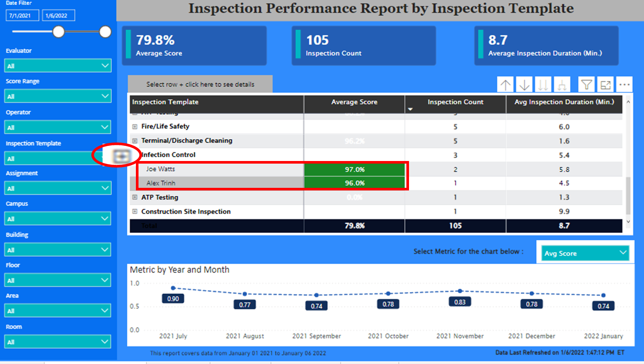Viewport: 644px width, 364px height.
Task: Expand the ATP Testing row
Action: click(x=135, y=197)
